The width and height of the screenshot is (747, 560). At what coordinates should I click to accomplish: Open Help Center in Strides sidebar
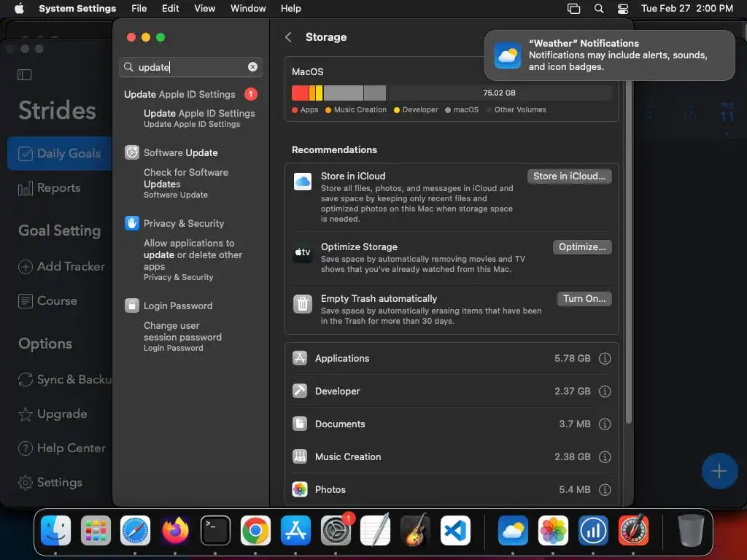point(61,448)
